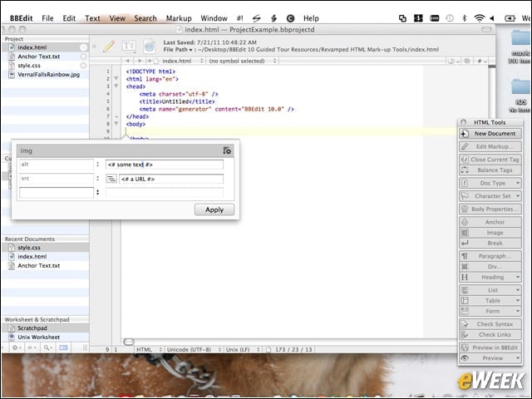Open the Unicode (UTF-8) encoding popup

(x=194, y=349)
